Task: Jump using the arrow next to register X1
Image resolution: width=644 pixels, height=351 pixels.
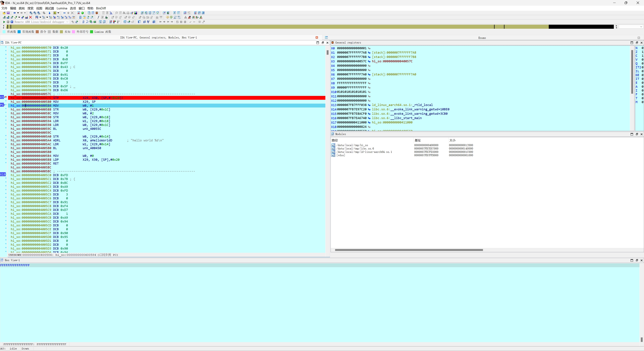Action: 369,53
